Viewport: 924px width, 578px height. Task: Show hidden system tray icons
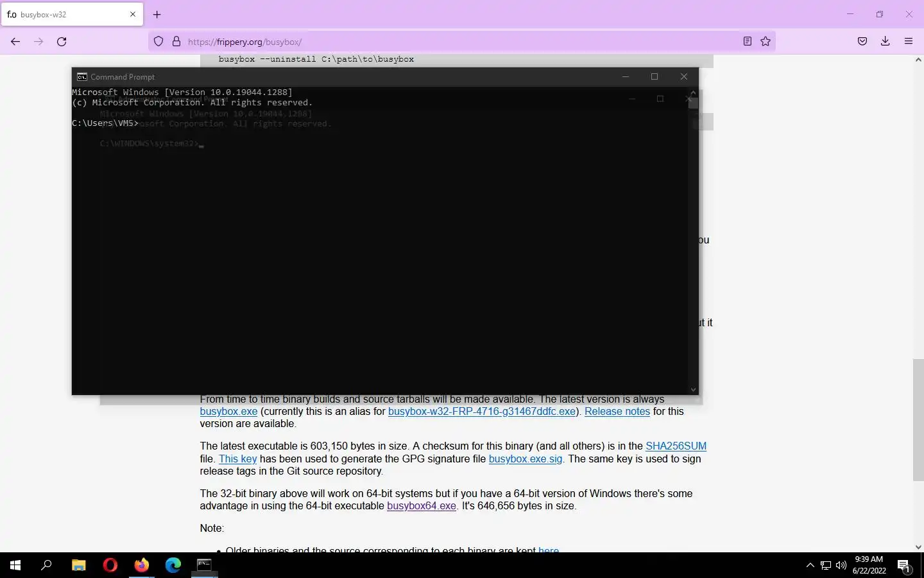(x=810, y=565)
